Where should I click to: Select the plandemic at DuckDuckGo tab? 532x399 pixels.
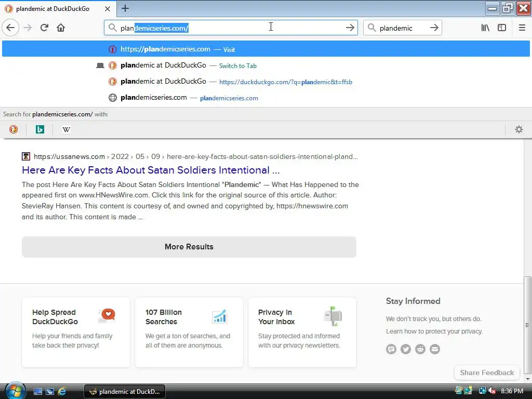point(58,9)
